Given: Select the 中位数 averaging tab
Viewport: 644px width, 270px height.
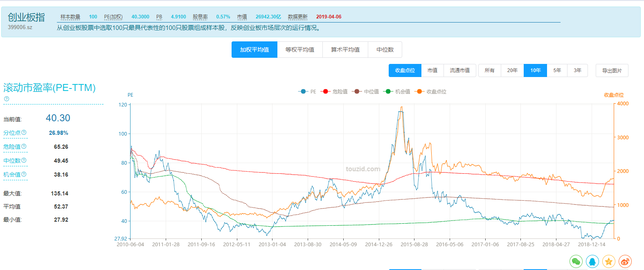Looking at the screenshot, I should 385,50.
